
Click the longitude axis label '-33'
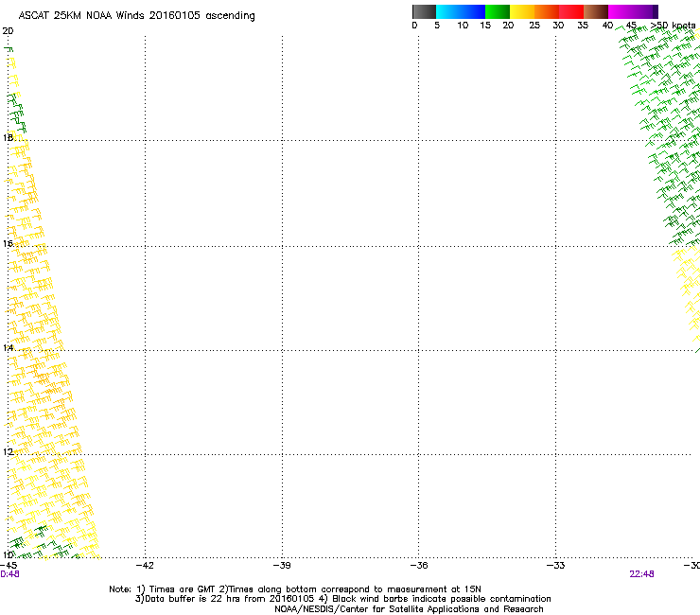556,566
